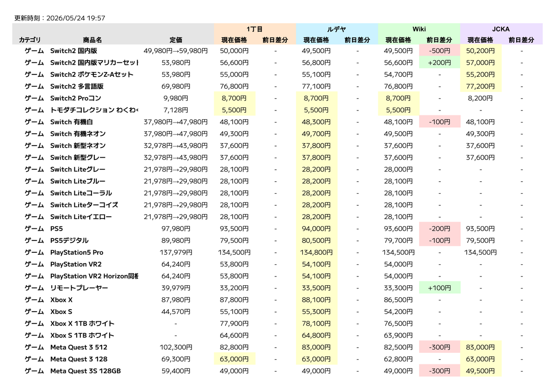Select product Switch 有機白
The image size is (555, 392).
click(72, 122)
